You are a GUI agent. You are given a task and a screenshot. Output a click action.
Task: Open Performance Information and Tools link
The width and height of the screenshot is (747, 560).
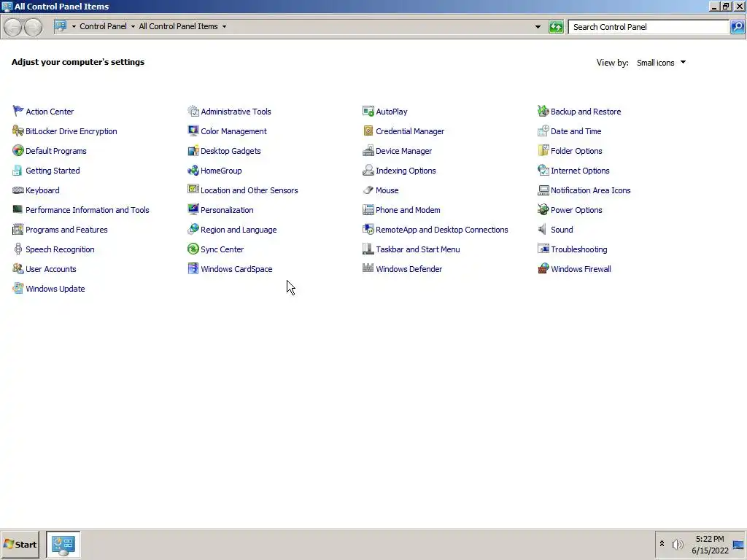(x=88, y=210)
